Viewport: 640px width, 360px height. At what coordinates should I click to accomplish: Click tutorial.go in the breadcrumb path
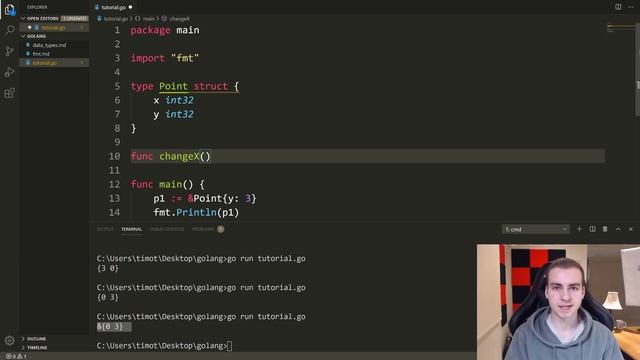(x=116, y=19)
